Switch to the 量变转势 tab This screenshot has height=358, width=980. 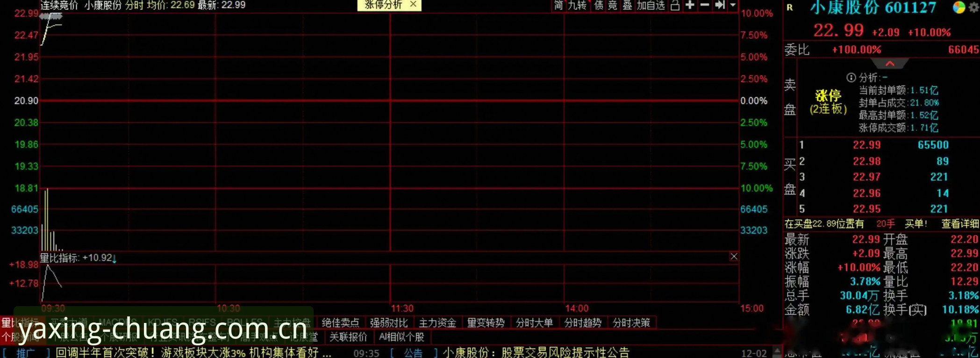click(486, 323)
